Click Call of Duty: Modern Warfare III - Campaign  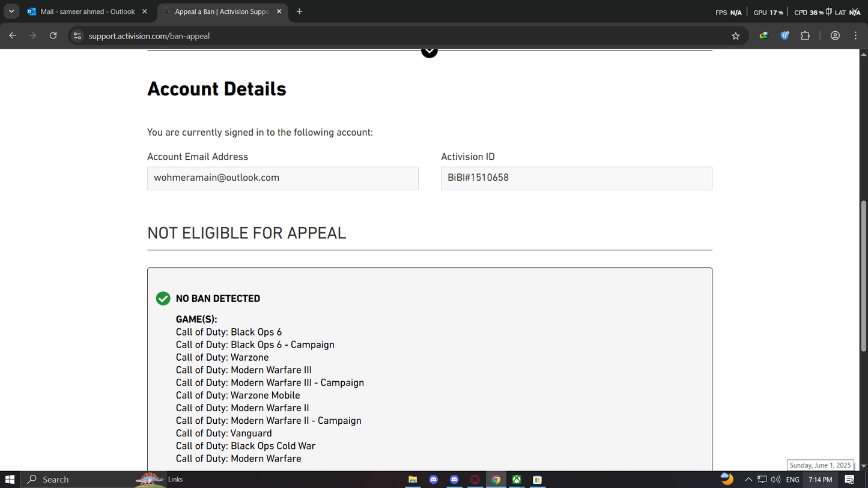pos(270,382)
